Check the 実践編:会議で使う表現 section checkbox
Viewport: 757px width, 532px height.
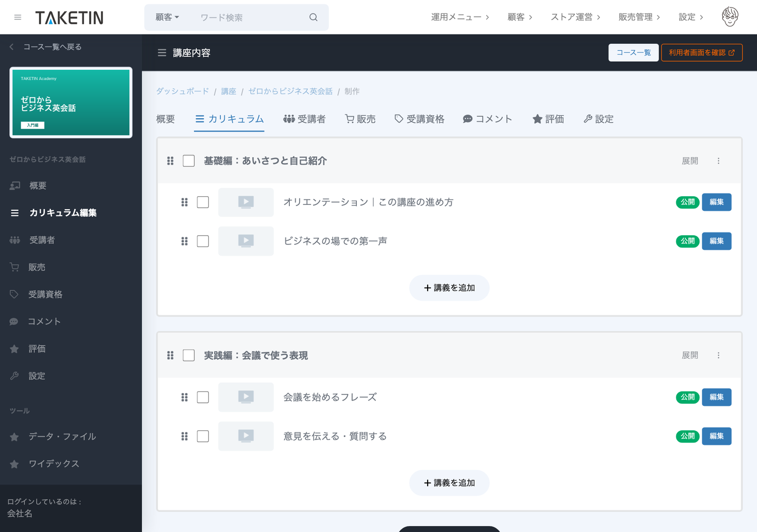pos(189,355)
